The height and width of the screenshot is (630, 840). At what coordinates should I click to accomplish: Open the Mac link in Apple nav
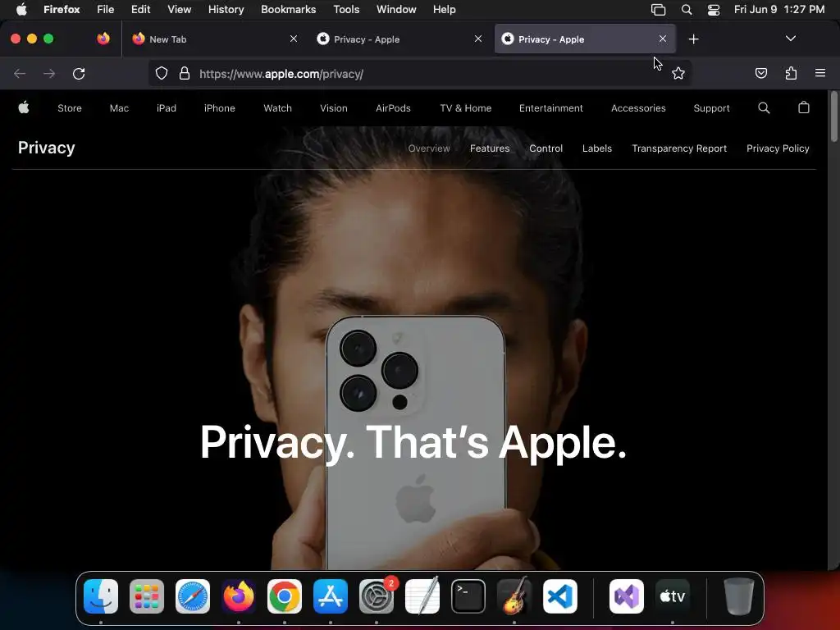(119, 108)
